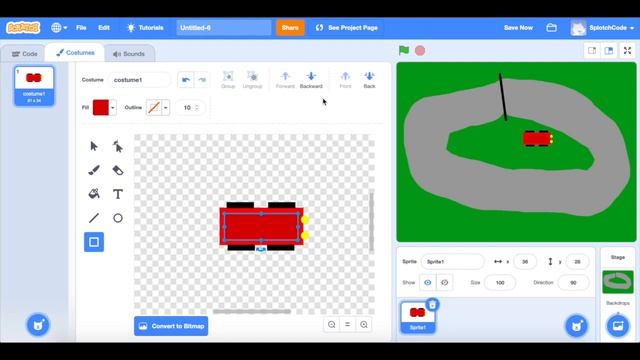Zoom in the costume canvas
Viewport: 640px width, 360px height.
pyautogui.click(x=364, y=325)
